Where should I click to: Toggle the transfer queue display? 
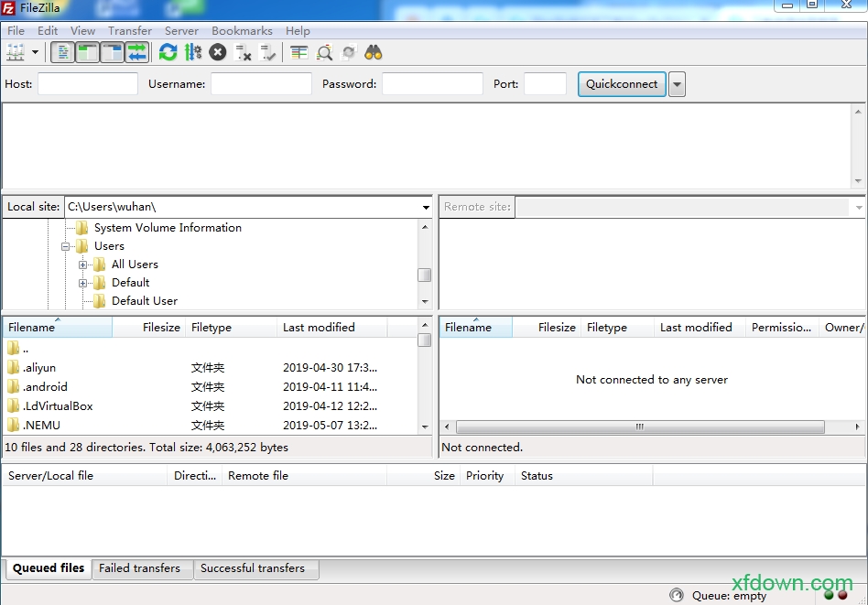coord(136,52)
